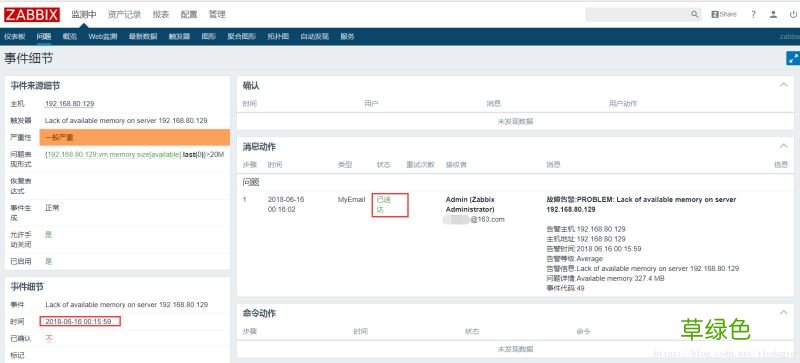The image size is (800, 363).
Task: Toggle fullscreen kiosk mode icon
Action: click(x=793, y=58)
